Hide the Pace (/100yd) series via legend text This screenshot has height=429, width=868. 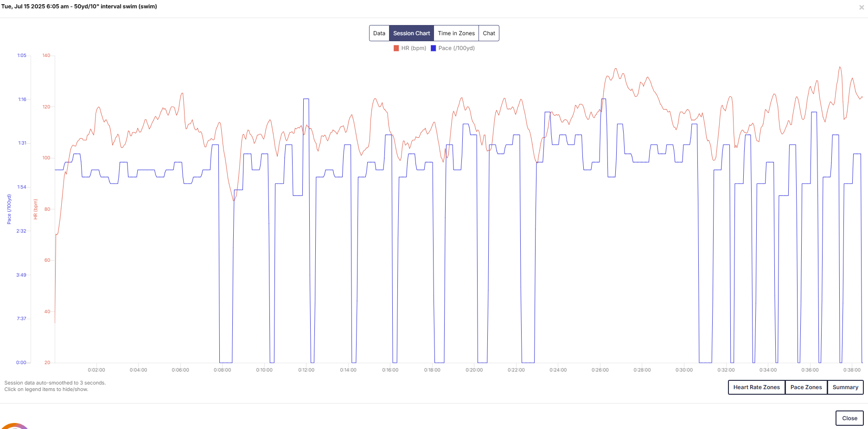pyautogui.click(x=456, y=48)
